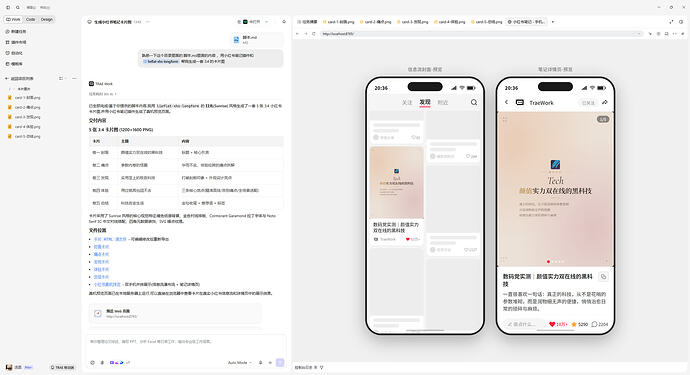Select card-2 png in the sidebar file list
The height and width of the screenshot is (375, 690).
pos(24,107)
